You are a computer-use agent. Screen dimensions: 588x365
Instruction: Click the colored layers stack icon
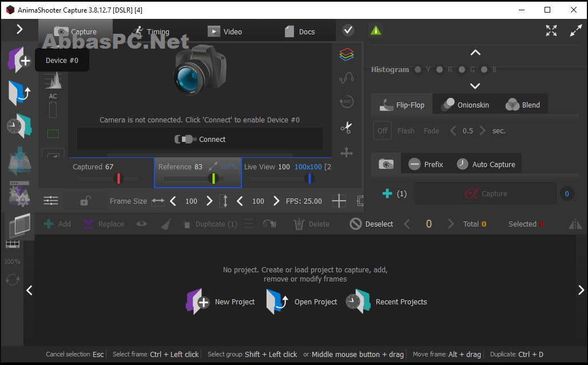click(347, 54)
